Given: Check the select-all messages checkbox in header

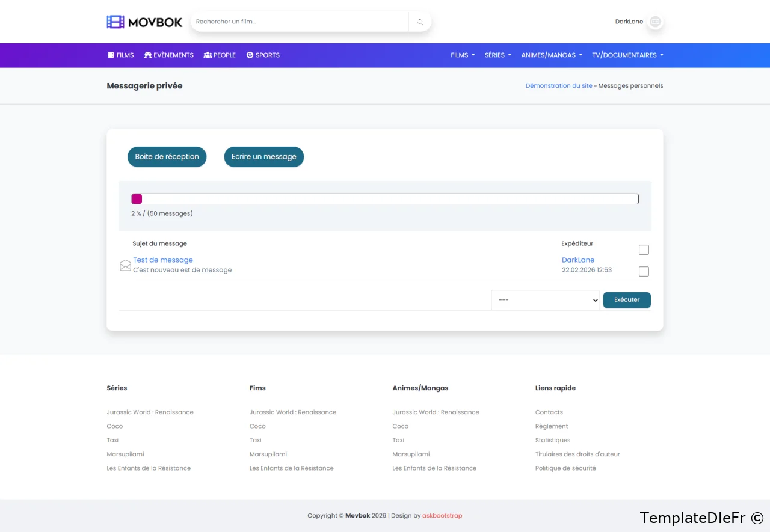Looking at the screenshot, I should coord(644,250).
